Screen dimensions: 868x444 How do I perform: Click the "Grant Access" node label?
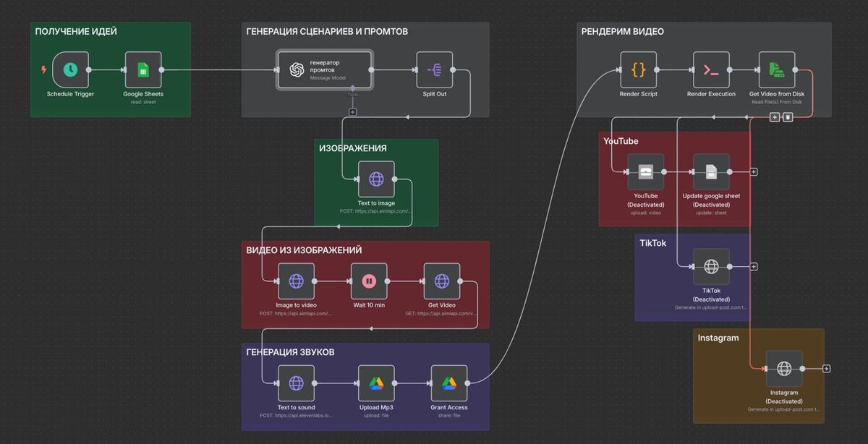pyautogui.click(x=449, y=407)
